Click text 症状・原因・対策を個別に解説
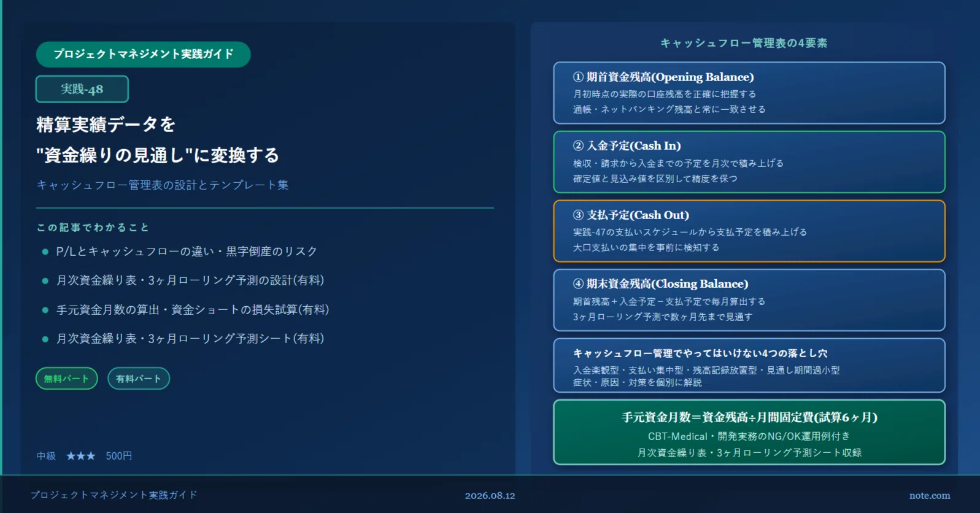Viewport: 980px width, 513px height. click(638, 382)
